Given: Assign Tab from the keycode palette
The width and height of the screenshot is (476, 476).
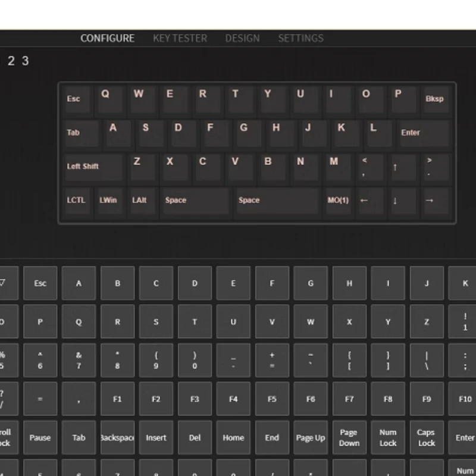Looking at the screenshot, I should click(x=79, y=438).
